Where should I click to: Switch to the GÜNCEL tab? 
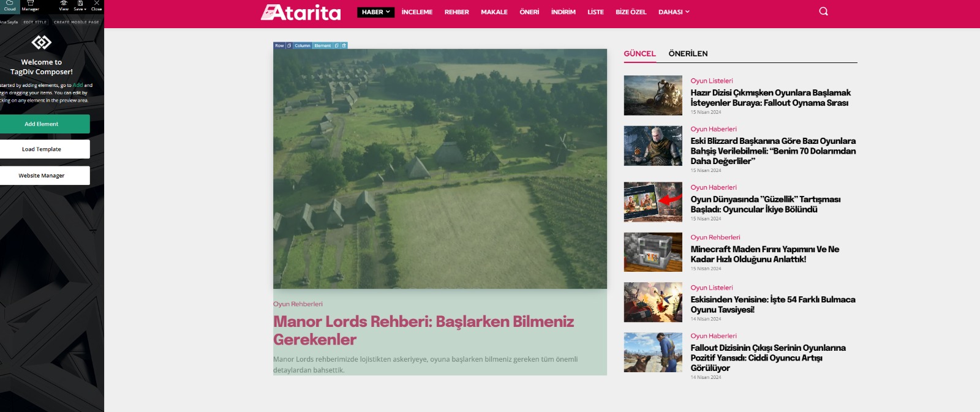click(639, 53)
